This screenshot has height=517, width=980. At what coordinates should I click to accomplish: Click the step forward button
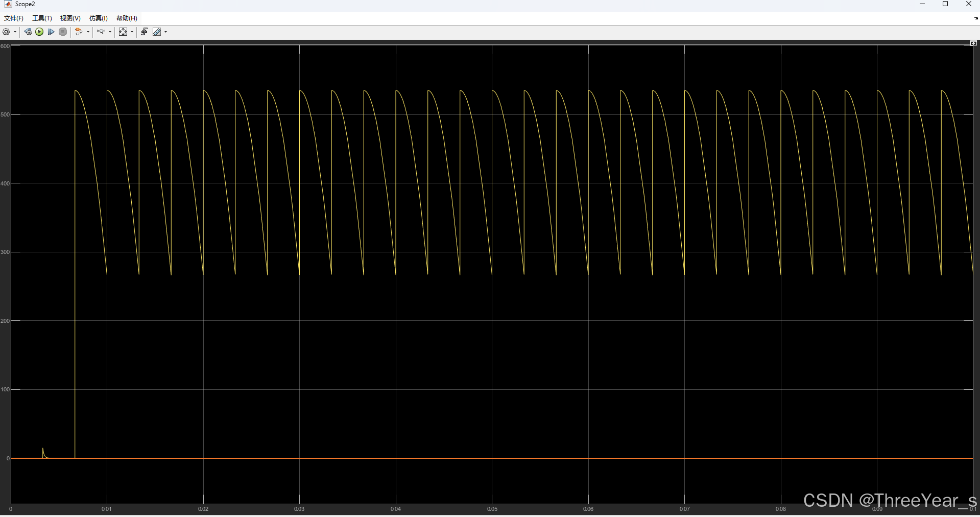click(51, 32)
